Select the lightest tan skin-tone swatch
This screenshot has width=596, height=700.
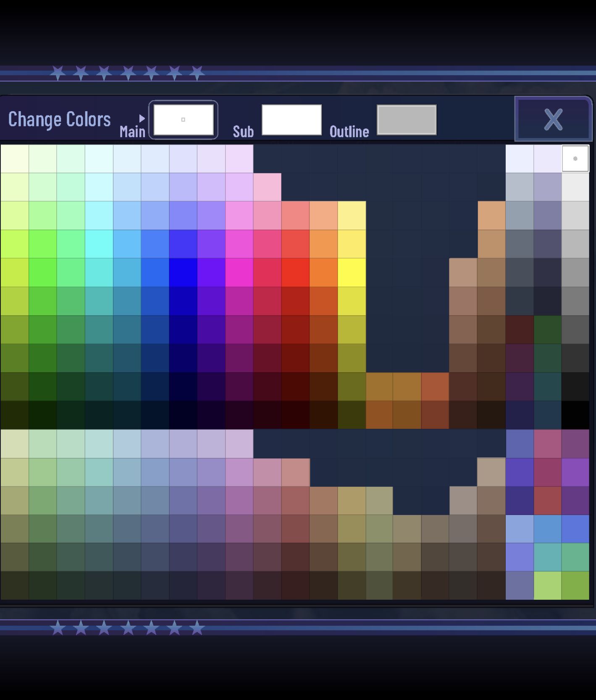point(491,215)
